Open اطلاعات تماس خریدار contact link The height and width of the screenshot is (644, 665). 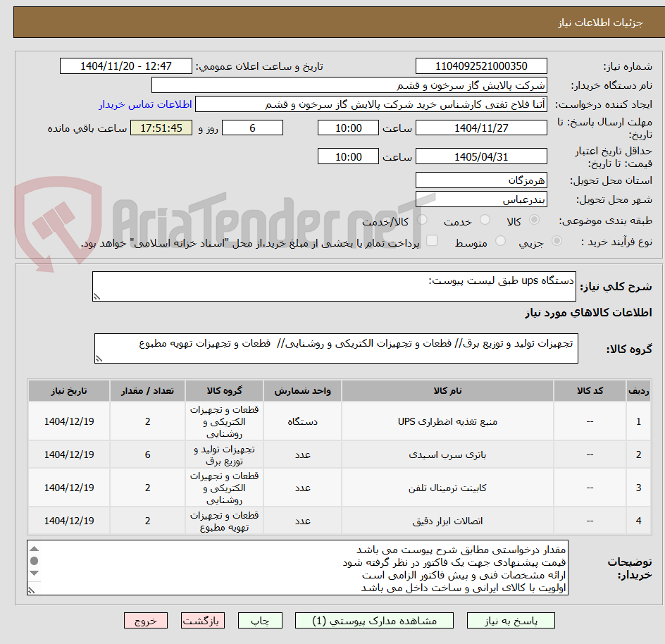(145, 104)
